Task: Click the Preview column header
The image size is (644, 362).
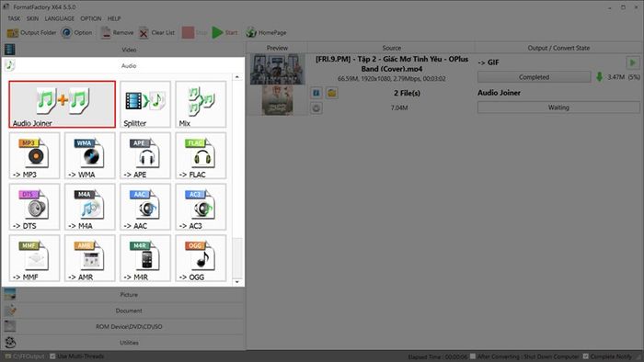Action: click(x=277, y=48)
